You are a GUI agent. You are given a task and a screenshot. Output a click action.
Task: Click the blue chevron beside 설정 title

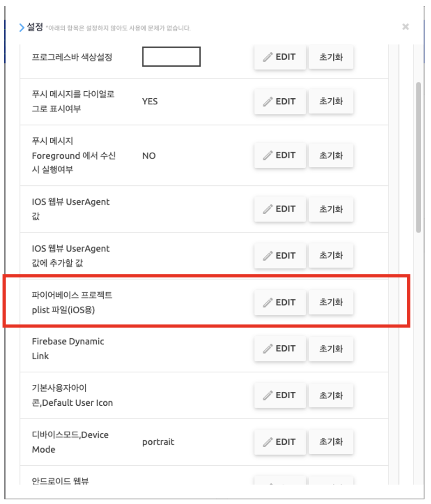point(21,27)
